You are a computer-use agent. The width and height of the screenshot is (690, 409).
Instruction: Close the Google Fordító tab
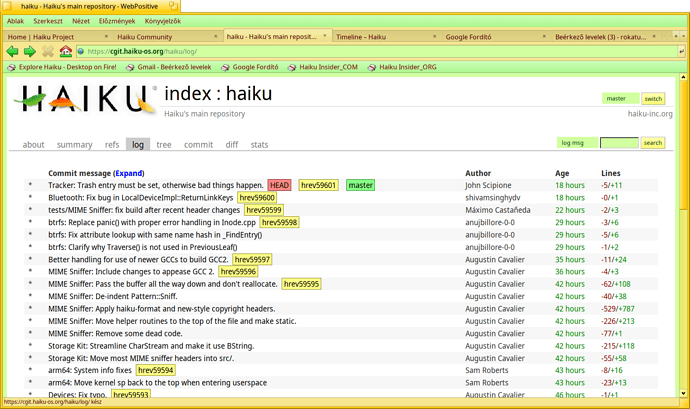(544, 37)
